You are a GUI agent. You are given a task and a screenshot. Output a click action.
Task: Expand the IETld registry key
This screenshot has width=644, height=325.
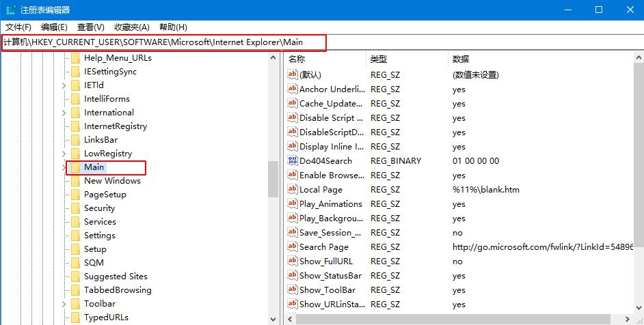coord(64,85)
